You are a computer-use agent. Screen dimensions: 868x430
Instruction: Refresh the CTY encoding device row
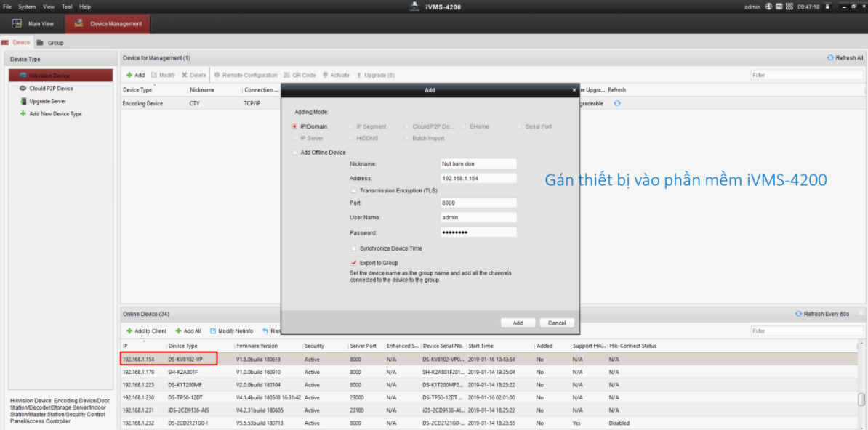(617, 103)
